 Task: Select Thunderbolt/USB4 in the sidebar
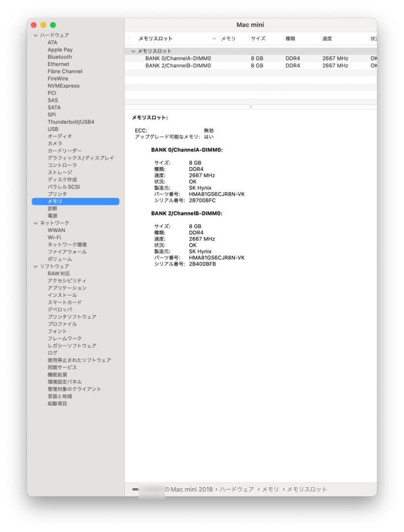point(72,122)
